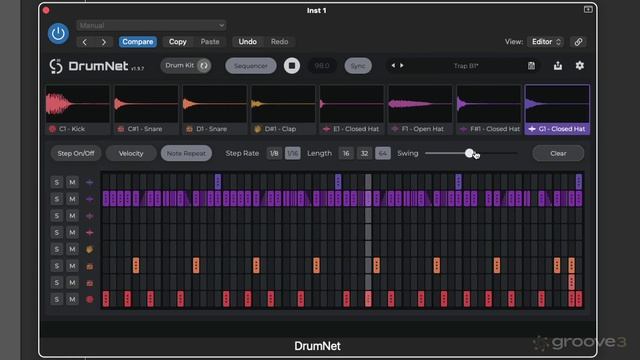Open the Trap BT pattern preset menu
Screen dimensions: 640x360
pyautogui.click(x=465, y=66)
